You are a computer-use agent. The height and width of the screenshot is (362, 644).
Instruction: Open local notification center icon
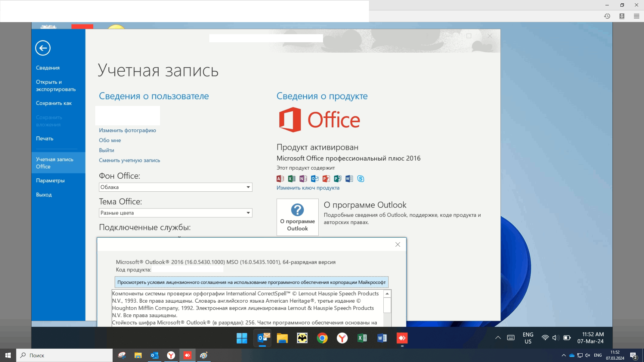634,356
